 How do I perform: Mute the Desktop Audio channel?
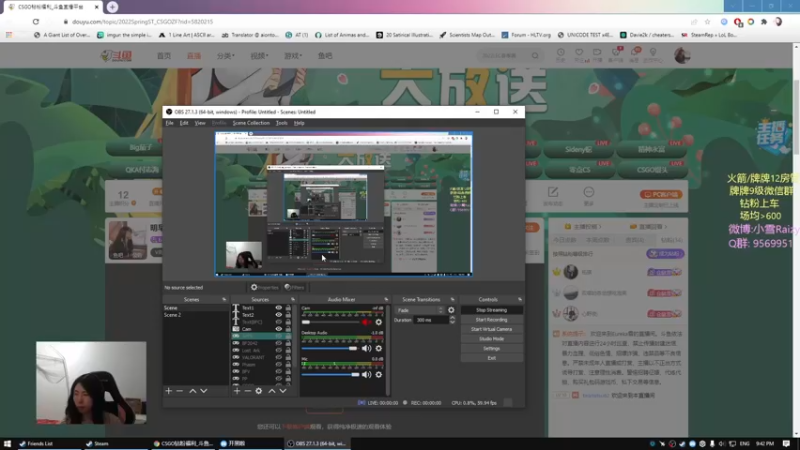[x=366, y=348]
